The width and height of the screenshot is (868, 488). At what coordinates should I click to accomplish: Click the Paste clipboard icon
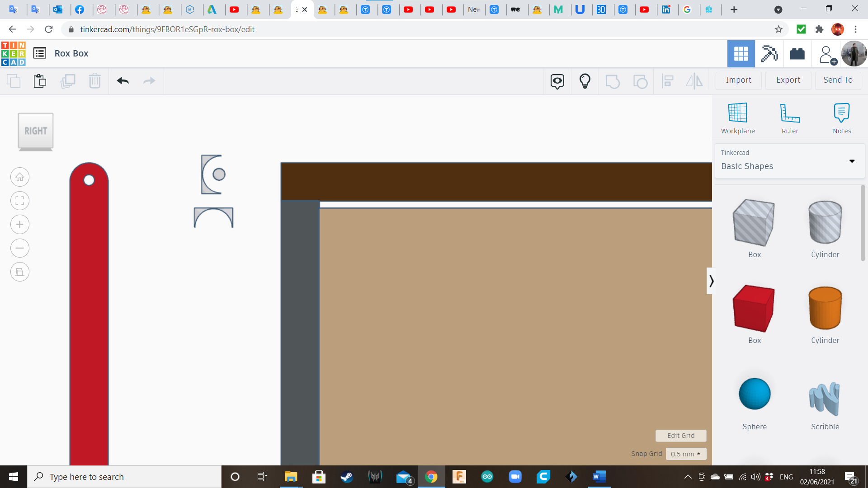click(40, 81)
